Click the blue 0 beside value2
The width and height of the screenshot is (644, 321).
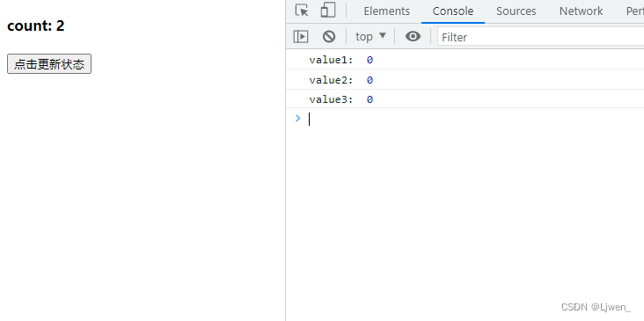click(370, 80)
